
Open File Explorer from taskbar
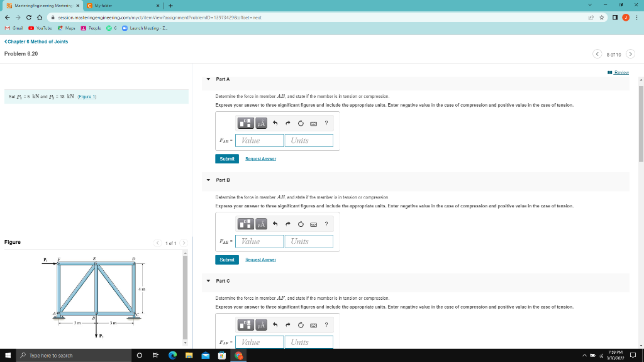(x=189, y=356)
